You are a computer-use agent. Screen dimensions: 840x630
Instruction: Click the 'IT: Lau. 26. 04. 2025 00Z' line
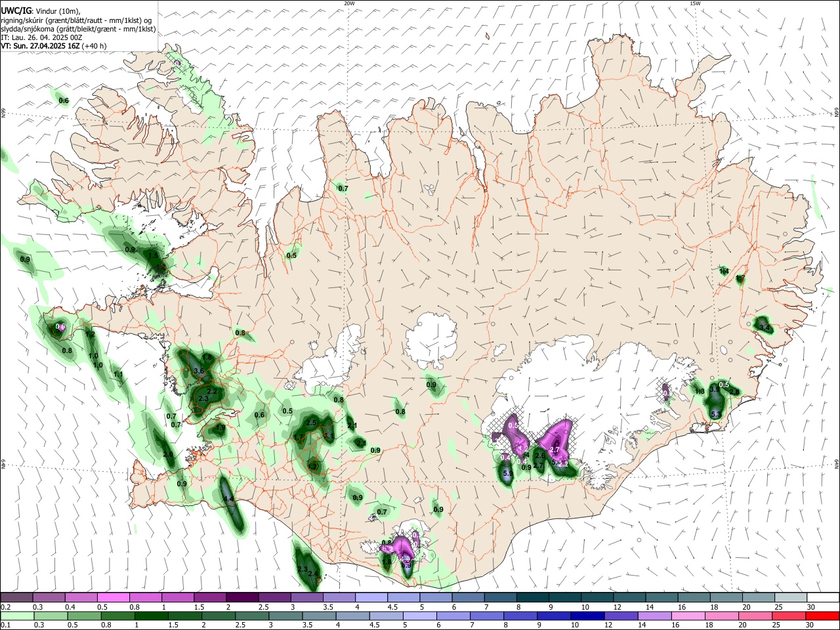(41, 37)
